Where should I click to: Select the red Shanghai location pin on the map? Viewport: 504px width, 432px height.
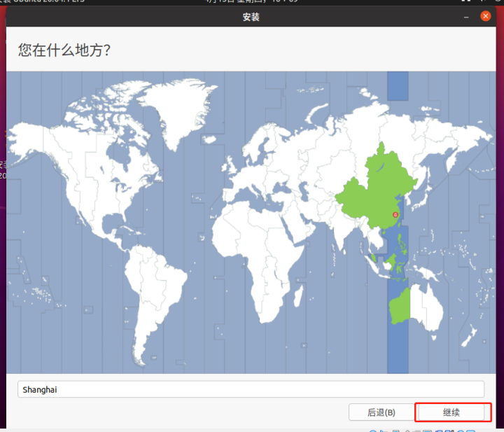pos(395,215)
